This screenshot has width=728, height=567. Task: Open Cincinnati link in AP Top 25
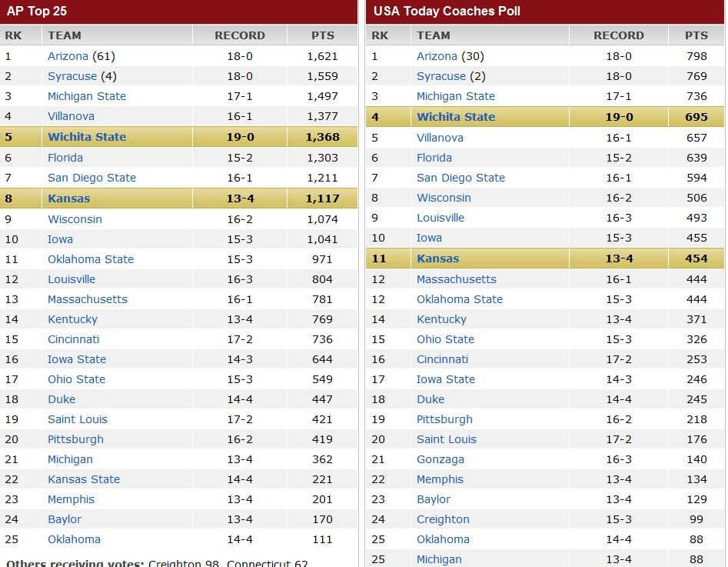74,339
